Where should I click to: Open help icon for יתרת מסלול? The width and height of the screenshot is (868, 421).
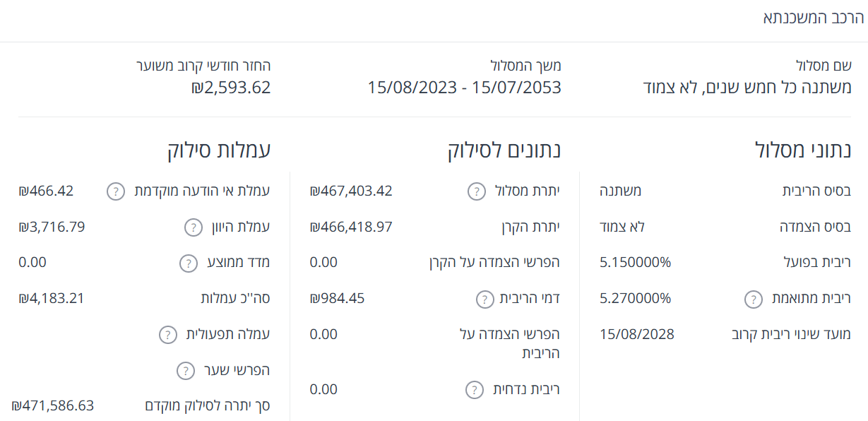tap(477, 191)
